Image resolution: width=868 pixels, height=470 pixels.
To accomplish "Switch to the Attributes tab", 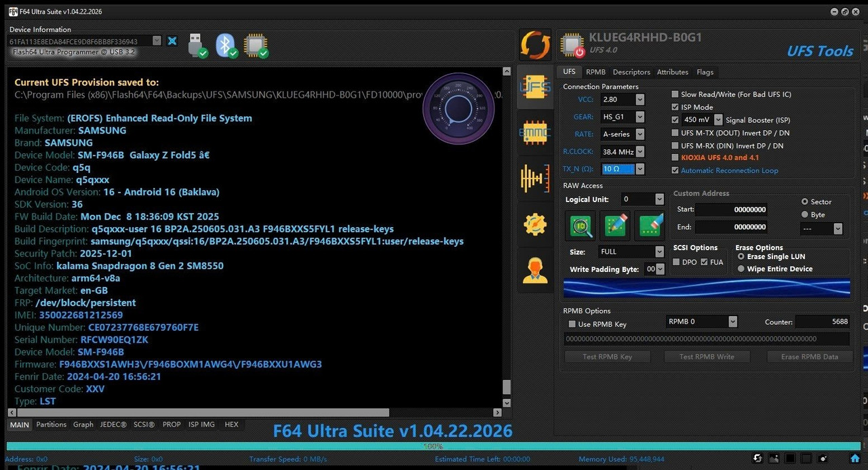I will [673, 72].
